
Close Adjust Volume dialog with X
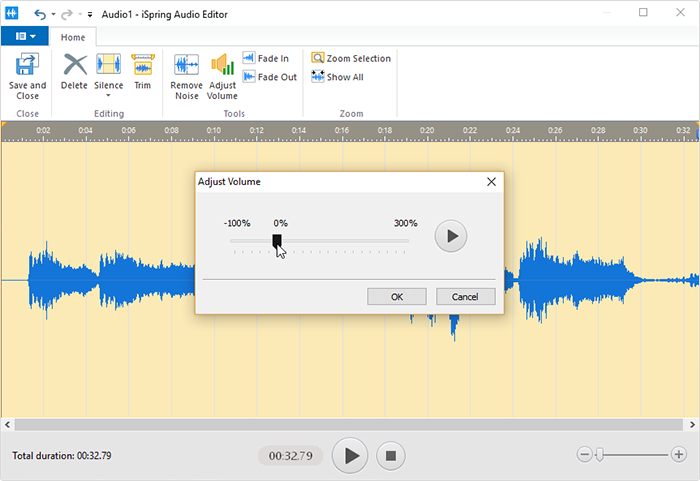pyautogui.click(x=491, y=182)
